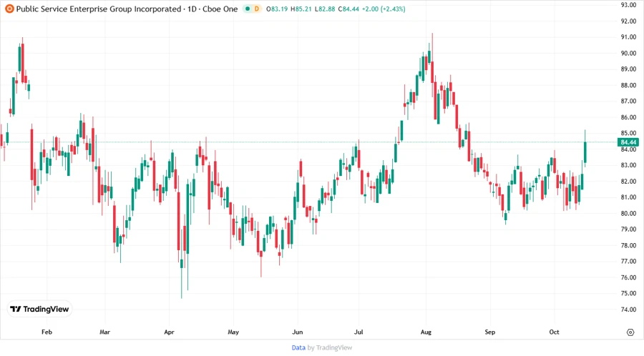Click the green market status dot
644x356 pixels.
tap(248, 9)
